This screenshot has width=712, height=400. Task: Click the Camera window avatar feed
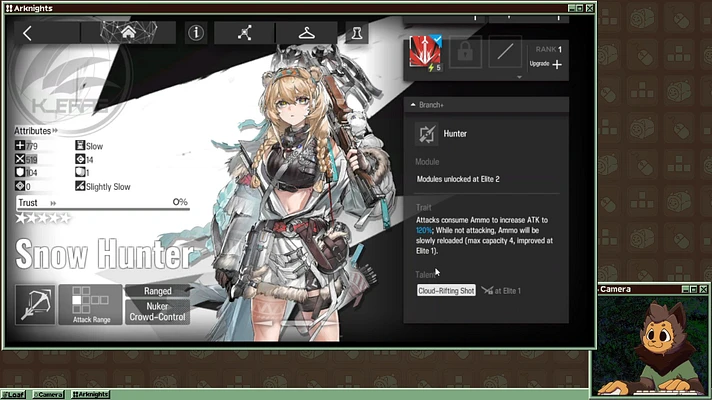(x=652, y=344)
